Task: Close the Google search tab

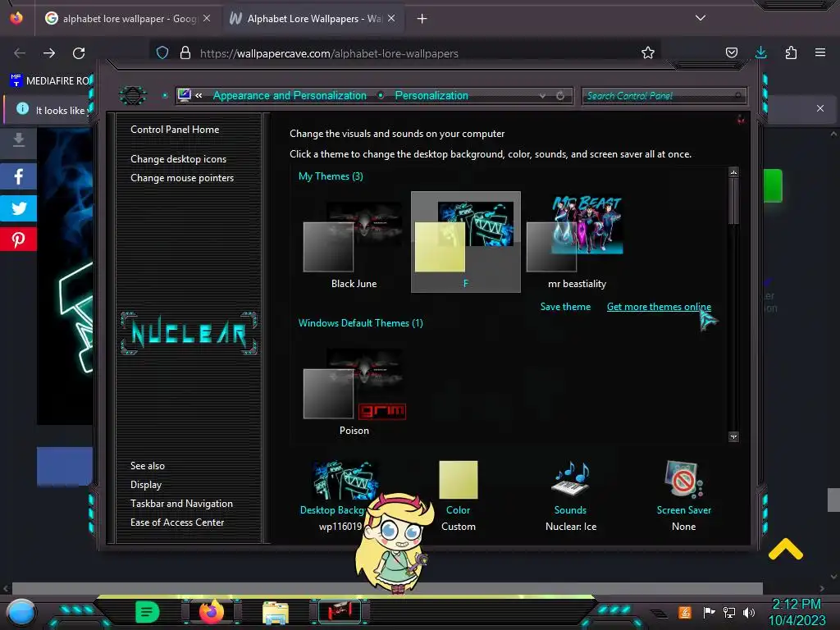Action: tap(207, 18)
